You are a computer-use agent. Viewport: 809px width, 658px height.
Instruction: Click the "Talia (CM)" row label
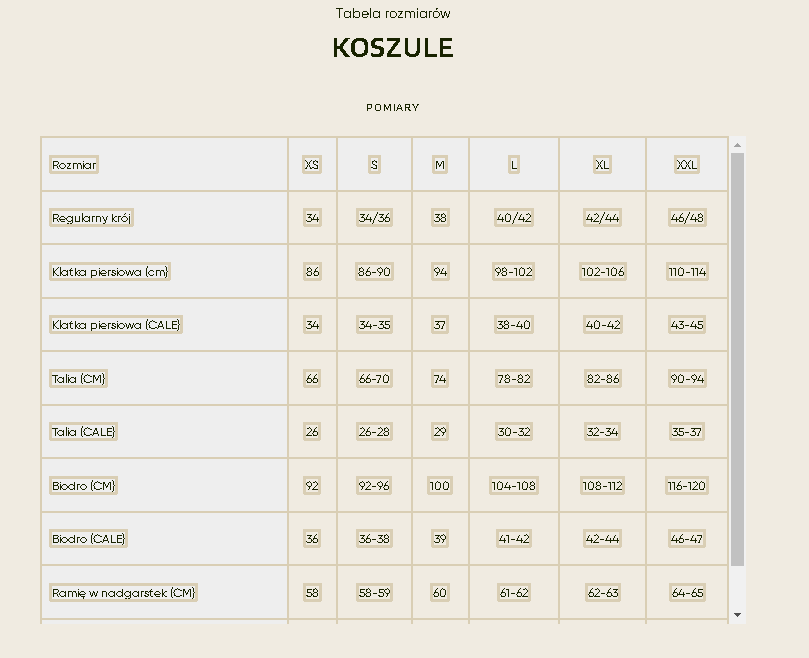point(79,379)
